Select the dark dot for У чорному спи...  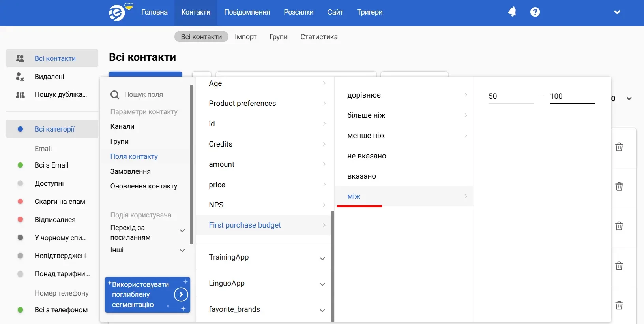(21, 238)
